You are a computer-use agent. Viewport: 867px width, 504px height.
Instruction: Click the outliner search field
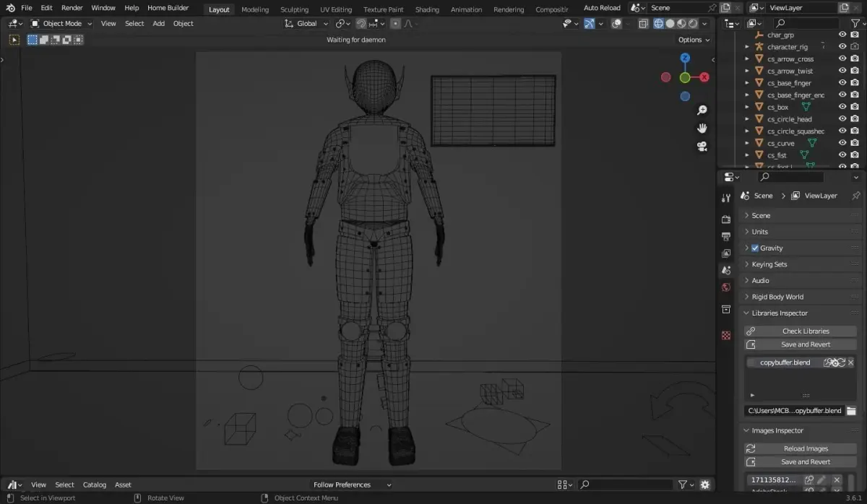pyautogui.click(x=805, y=23)
